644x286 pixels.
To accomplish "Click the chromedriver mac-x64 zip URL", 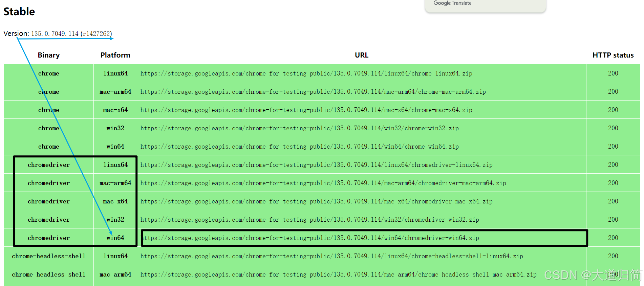I will [x=316, y=201].
